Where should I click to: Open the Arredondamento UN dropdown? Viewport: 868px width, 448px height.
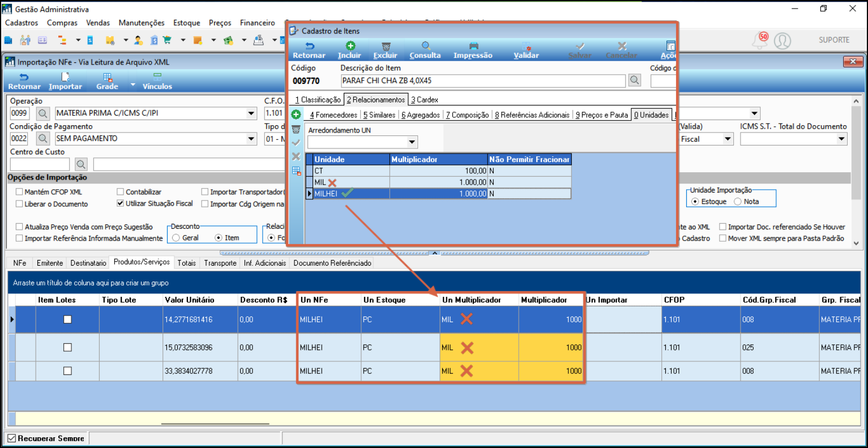(412, 142)
